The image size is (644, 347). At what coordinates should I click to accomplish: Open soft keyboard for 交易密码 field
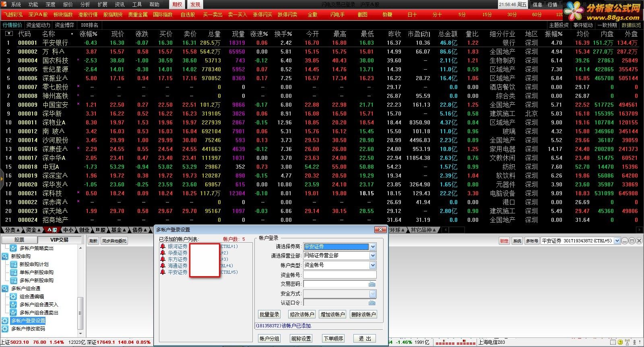pos(372,284)
